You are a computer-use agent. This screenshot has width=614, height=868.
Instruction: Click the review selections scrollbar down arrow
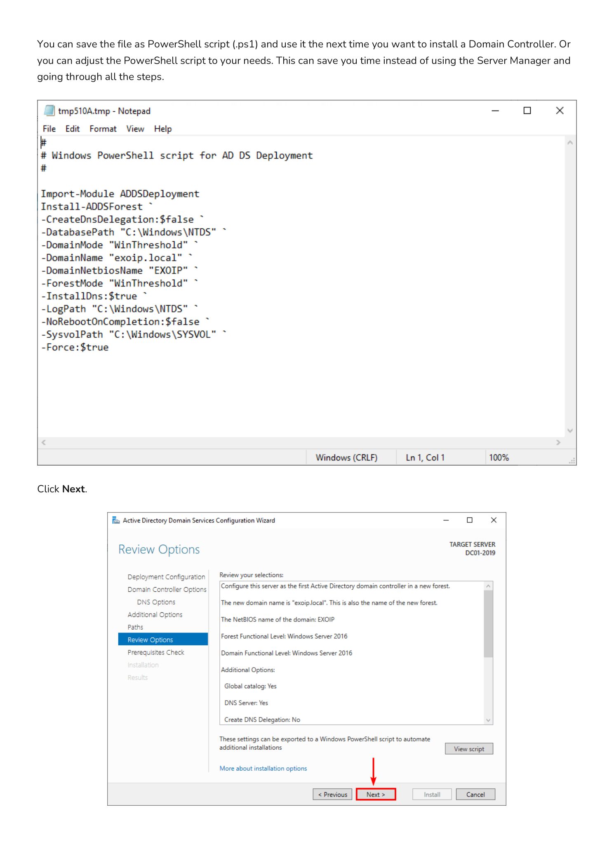[488, 720]
